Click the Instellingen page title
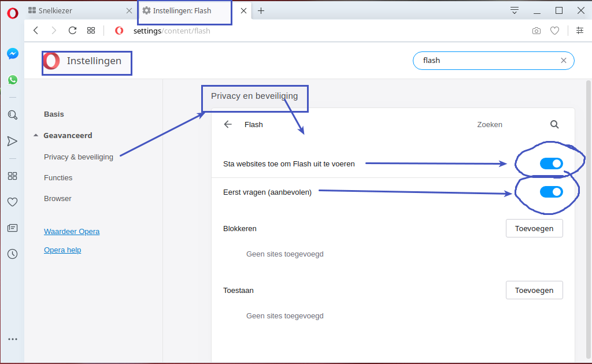The image size is (592, 364). [94, 61]
